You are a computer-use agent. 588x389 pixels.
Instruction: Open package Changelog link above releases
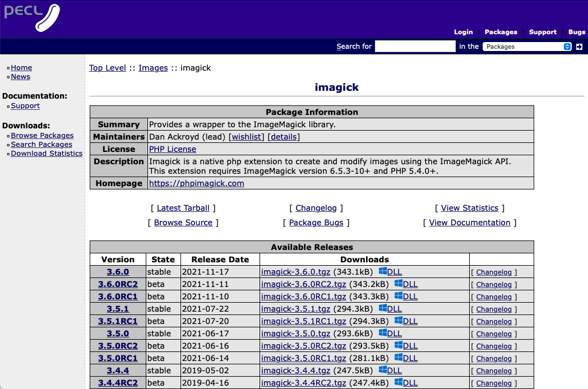(x=316, y=208)
